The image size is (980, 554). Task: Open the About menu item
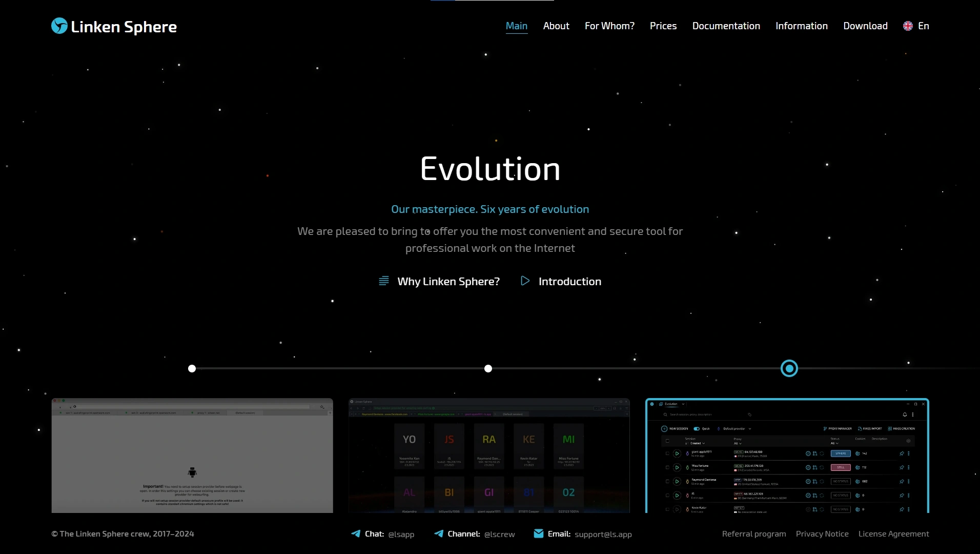click(556, 26)
